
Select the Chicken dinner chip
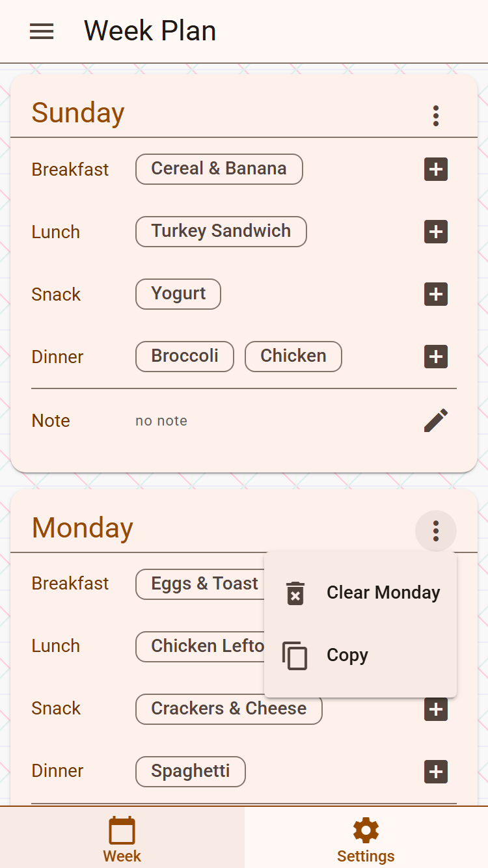(x=293, y=357)
